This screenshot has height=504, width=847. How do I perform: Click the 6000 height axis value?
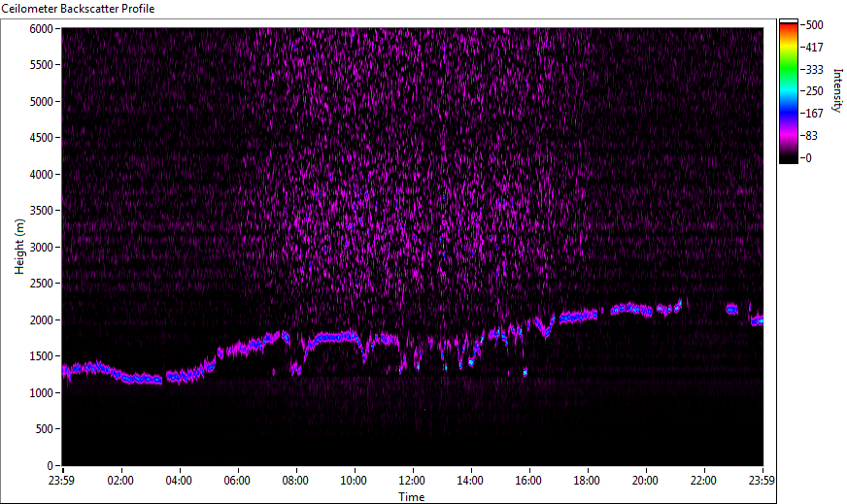point(41,28)
